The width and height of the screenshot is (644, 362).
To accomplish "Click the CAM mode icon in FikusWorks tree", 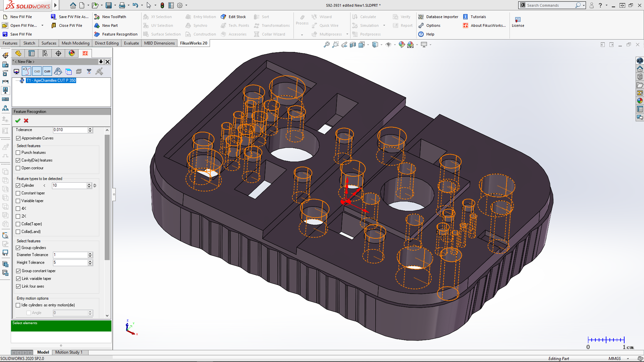I will click(x=47, y=71).
